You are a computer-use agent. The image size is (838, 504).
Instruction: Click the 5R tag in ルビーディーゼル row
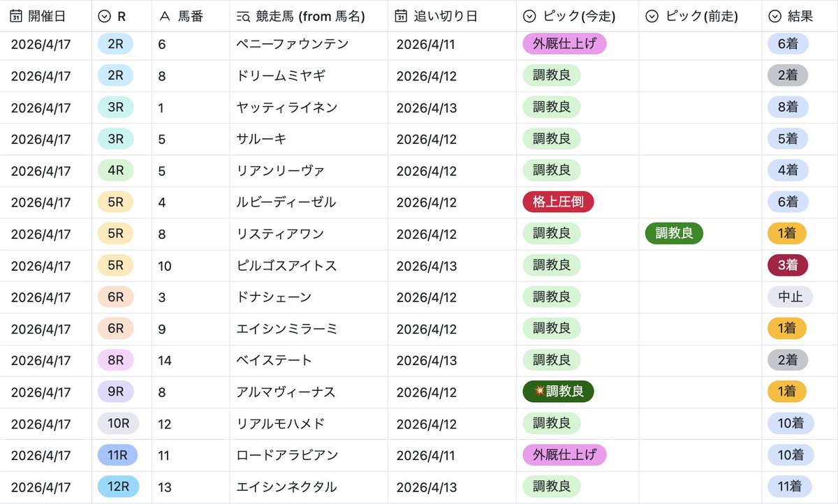click(116, 202)
